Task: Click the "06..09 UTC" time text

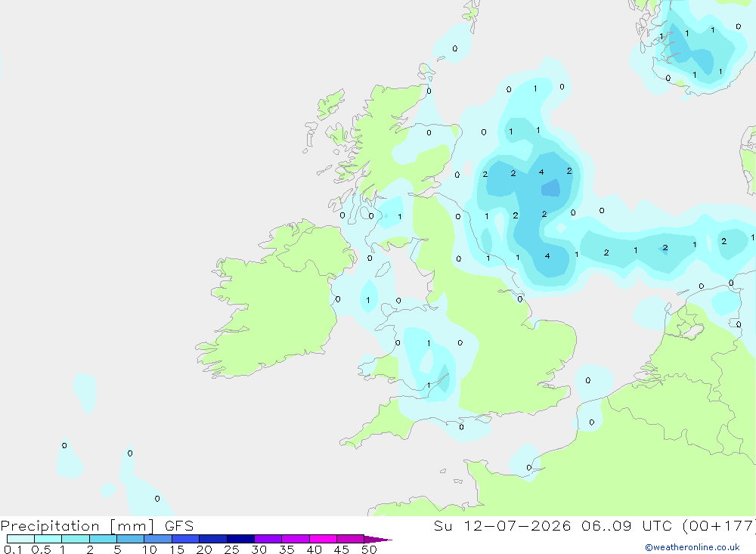Action: click(627, 525)
